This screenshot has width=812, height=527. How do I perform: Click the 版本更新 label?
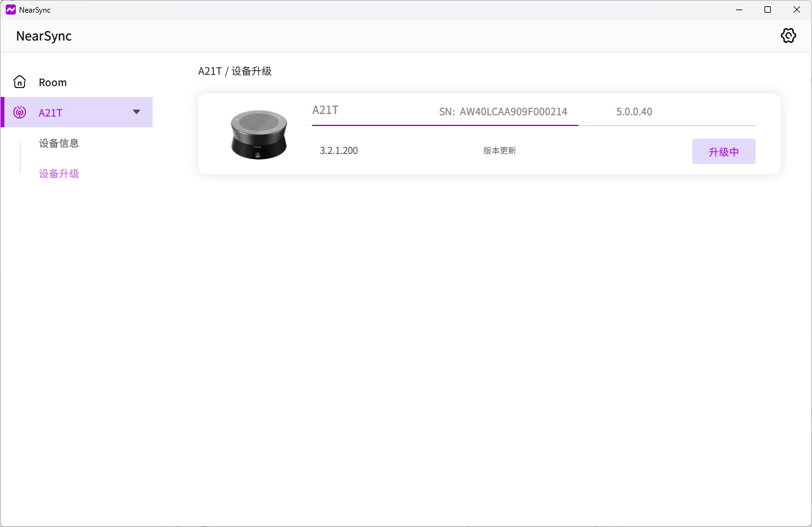(x=500, y=151)
